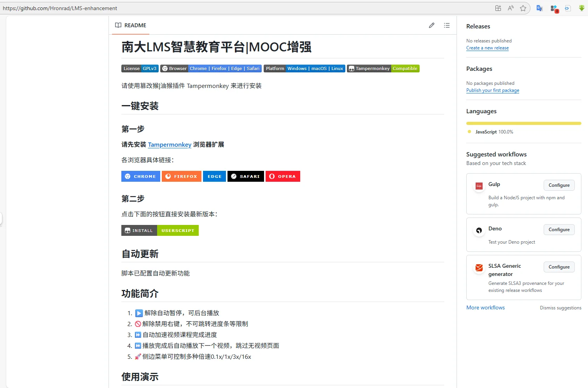Image resolution: width=588 pixels, height=388 pixels.
Task: Toggle the favorites star in address bar
Action: pos(523,8)
